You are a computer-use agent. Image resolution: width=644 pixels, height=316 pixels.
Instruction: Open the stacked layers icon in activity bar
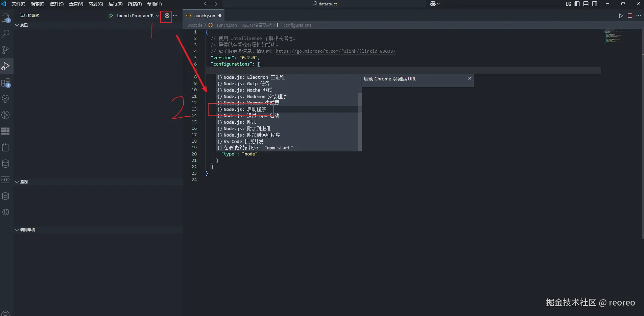click(6, 196)
